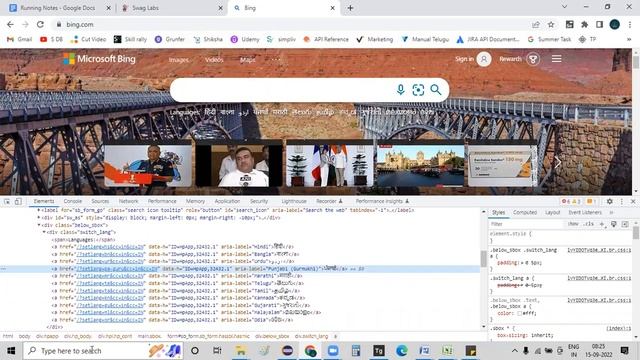Click the page vertical scrollbar thumb
640x360 pixels.
636,62
